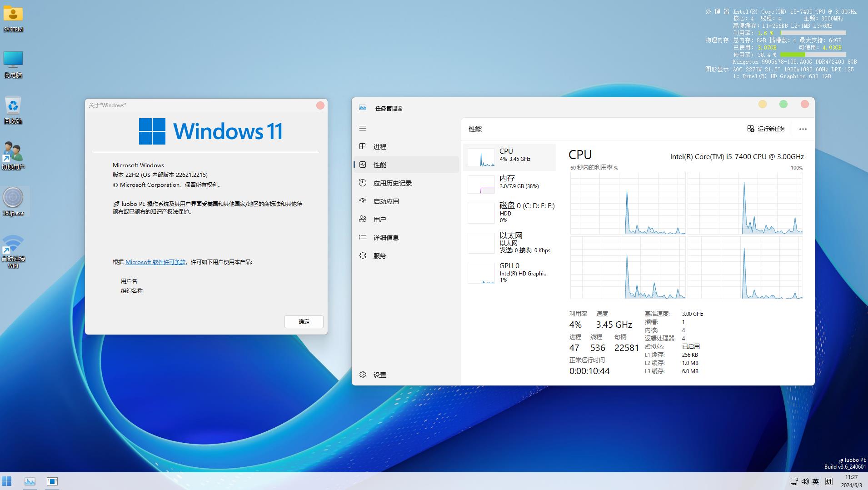Select Disk 0 (磁盘 0) performance item
This screenshot has height=490, width=868.
(x=509, y=213)
